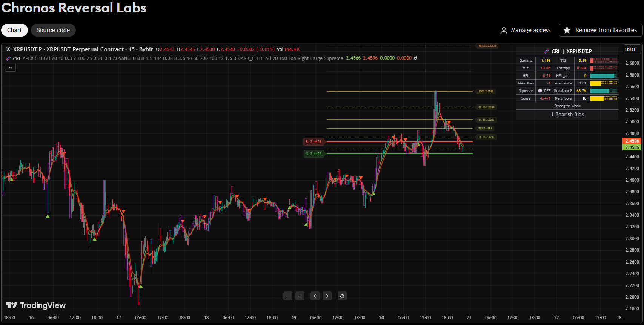Click the CRL indicator legend text
The width and height of the screenshot is (644, 325).
click(17, 58)
